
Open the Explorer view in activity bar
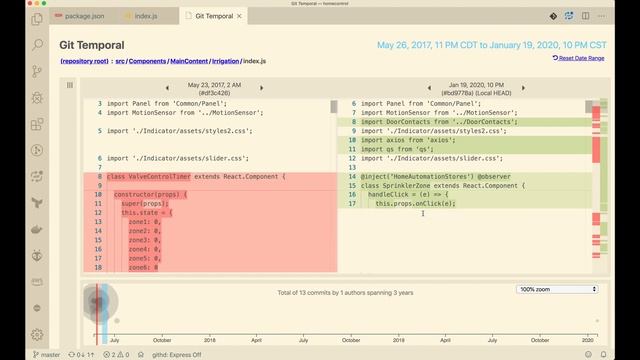[x=37, y=19]
